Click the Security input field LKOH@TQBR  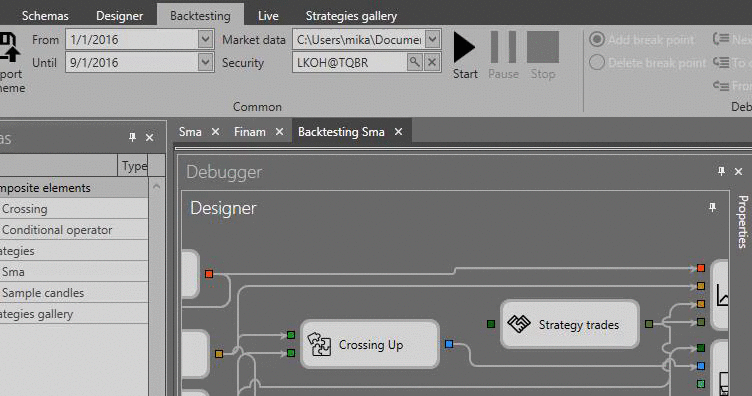click(350, 63)
